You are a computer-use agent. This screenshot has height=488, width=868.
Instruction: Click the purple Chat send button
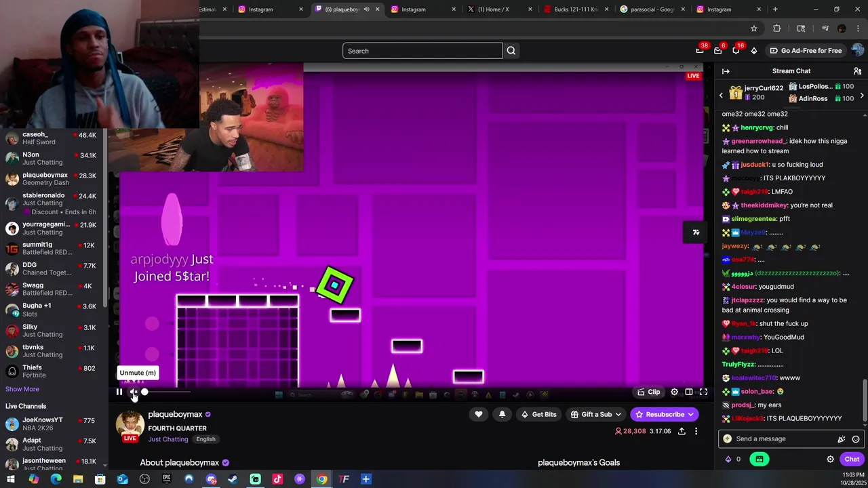tap(852, 459)
